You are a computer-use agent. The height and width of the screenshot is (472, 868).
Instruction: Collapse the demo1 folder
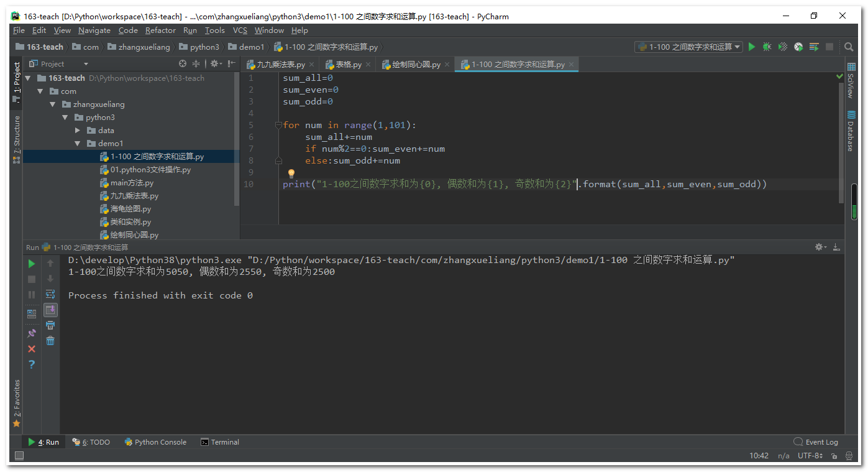[78, 144]
